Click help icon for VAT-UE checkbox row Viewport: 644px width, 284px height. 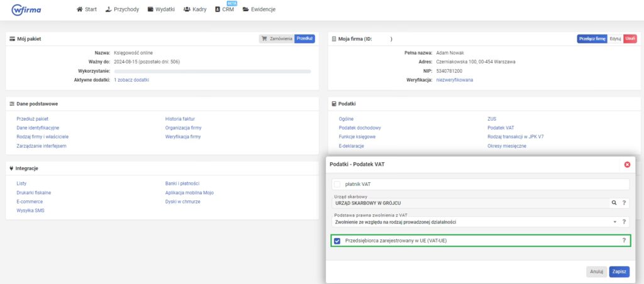tap(624, 241)
